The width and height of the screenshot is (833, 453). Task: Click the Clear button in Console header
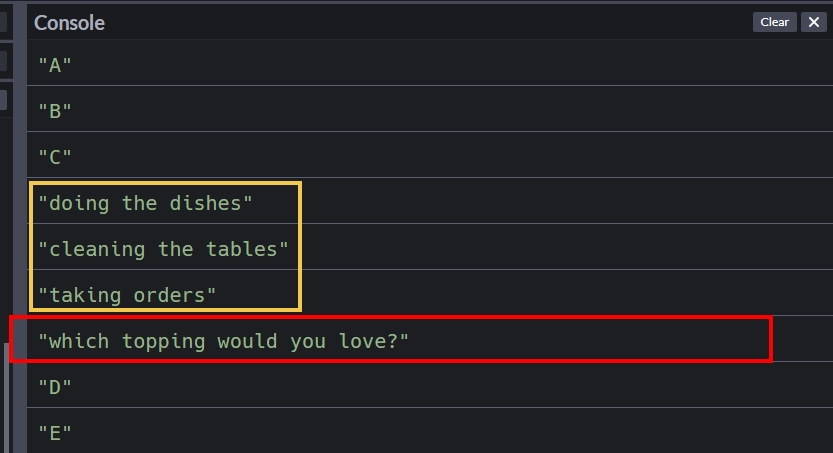pyautogui.click(x=774, y=22)
